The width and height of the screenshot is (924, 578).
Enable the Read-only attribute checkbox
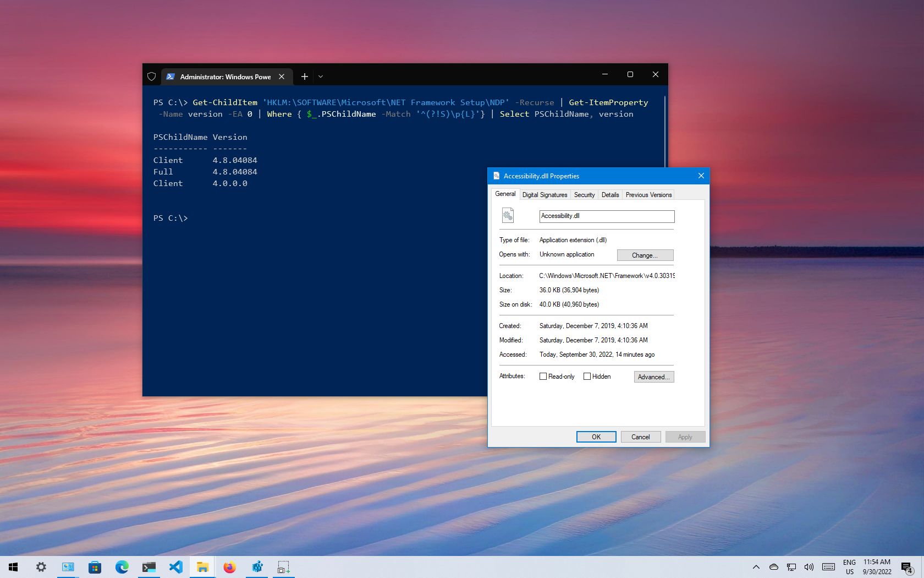pos(543,377)
